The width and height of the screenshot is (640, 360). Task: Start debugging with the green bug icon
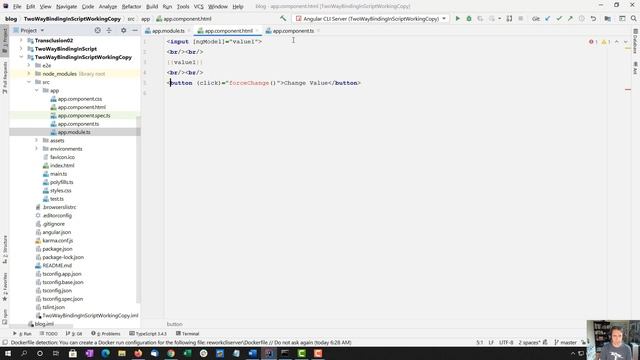[x=469, y=19]
